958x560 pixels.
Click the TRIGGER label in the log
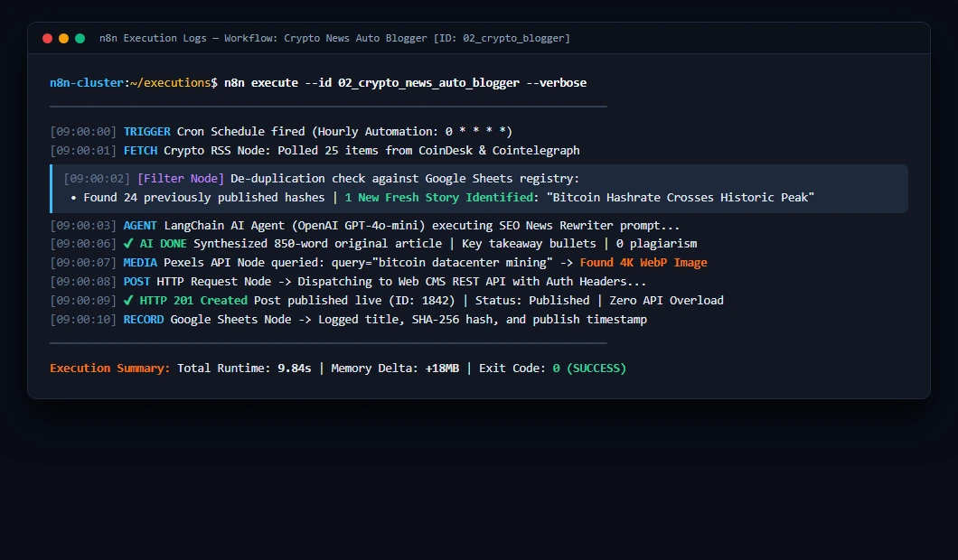click(x=146, y=131)
